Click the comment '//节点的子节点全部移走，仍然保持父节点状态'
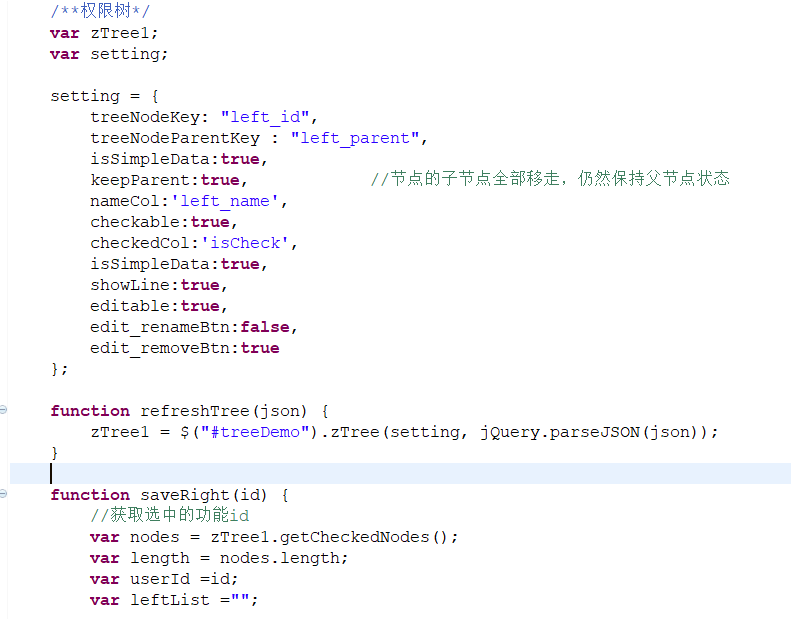 [550, 179]
